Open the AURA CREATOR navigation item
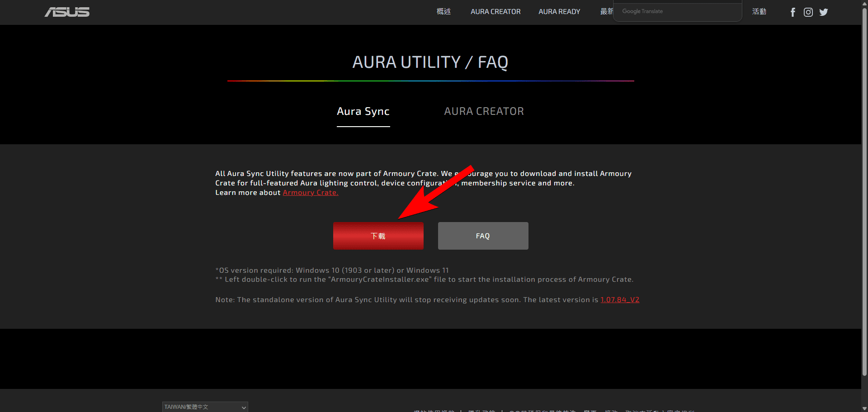Viewport: 868px width, 412px height. click(495, 11)
